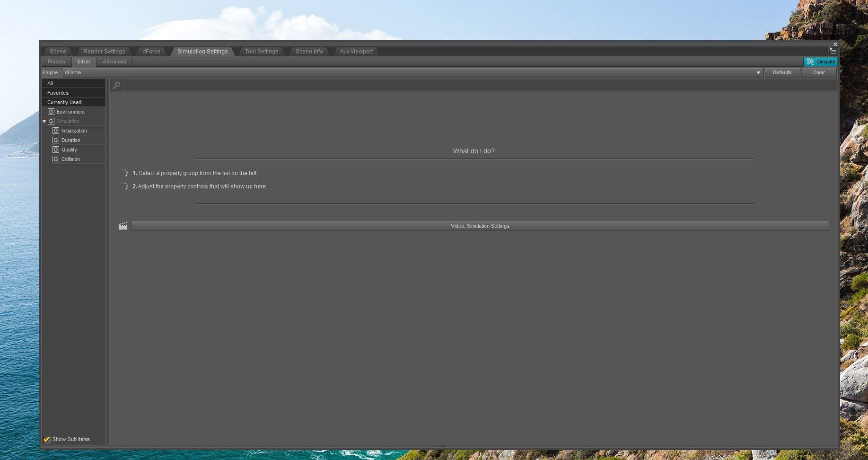The image size is (868, 460).
Task: Click the Clear button
Action: [x=819, y=72]
